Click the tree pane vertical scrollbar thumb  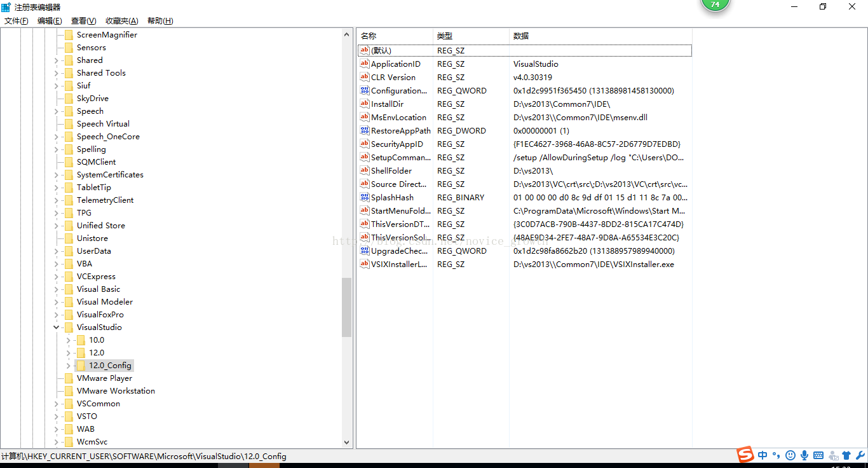[x=346, y=307]
